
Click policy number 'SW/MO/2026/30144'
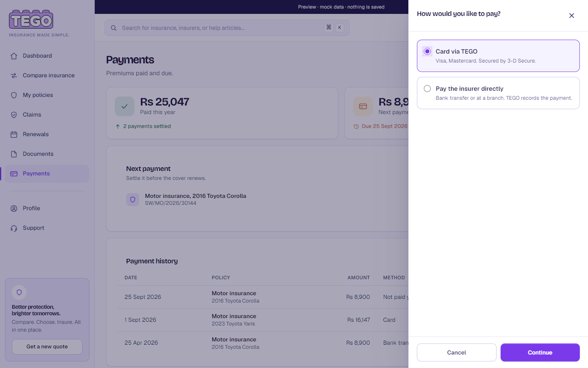tap(171, 203)
